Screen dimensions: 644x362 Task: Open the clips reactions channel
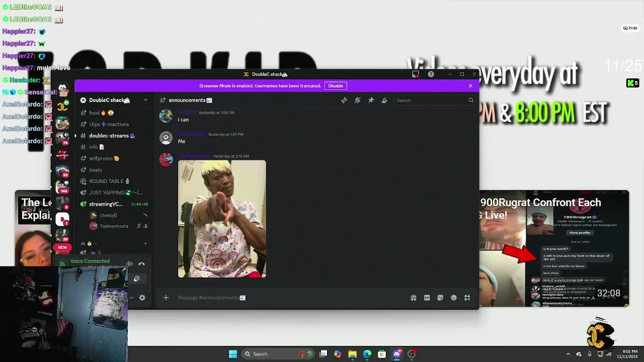(x=115, y=124)
